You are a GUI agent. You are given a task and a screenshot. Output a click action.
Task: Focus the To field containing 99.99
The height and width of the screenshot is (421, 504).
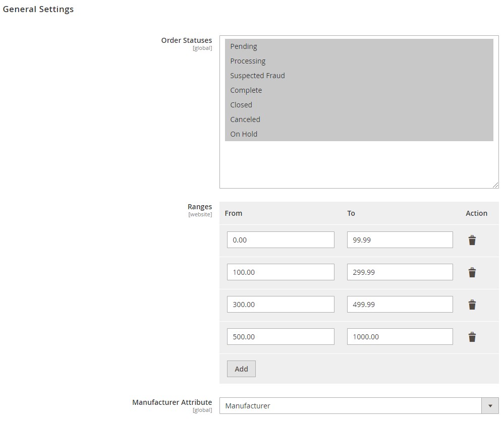pyautogui.click(x=400, y=240)
